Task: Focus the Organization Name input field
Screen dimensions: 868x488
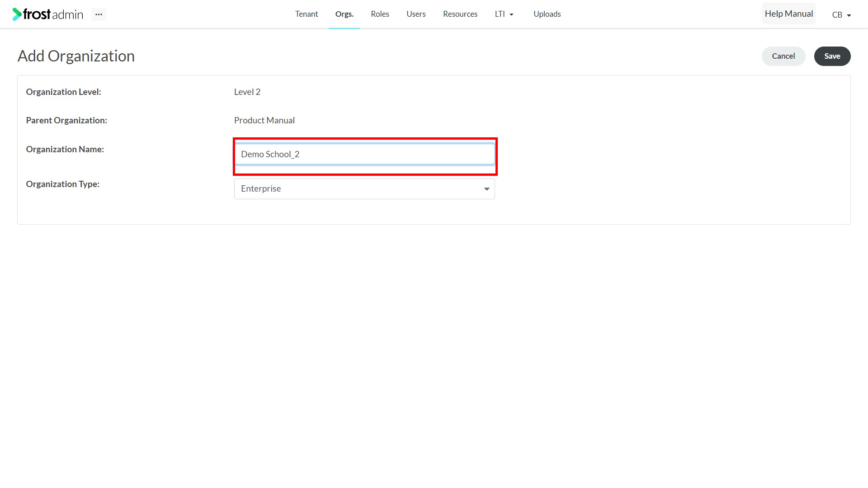Action: click(x=364, y=154)
